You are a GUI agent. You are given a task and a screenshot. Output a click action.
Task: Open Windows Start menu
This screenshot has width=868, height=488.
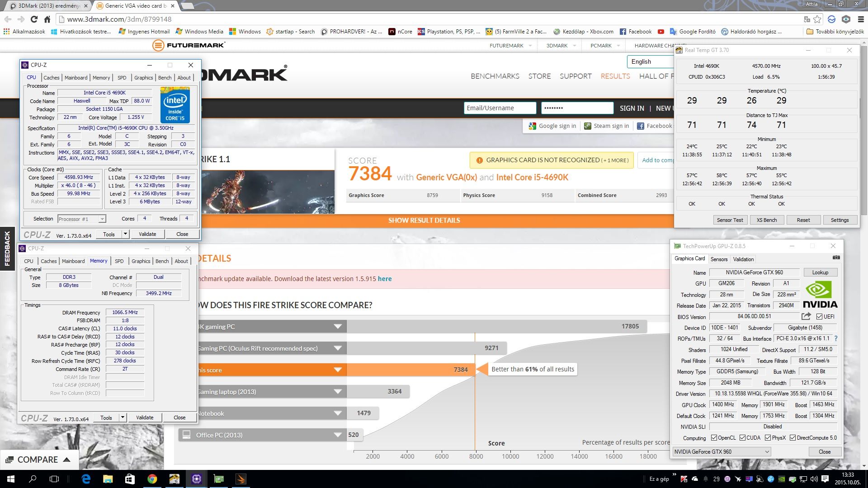10,479
